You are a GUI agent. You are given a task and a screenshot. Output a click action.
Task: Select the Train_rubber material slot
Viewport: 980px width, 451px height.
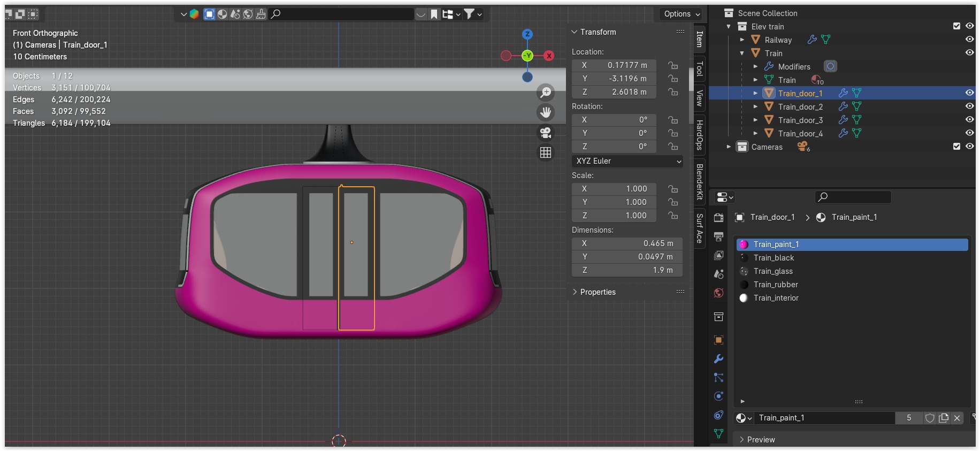(x=852, y=285)
